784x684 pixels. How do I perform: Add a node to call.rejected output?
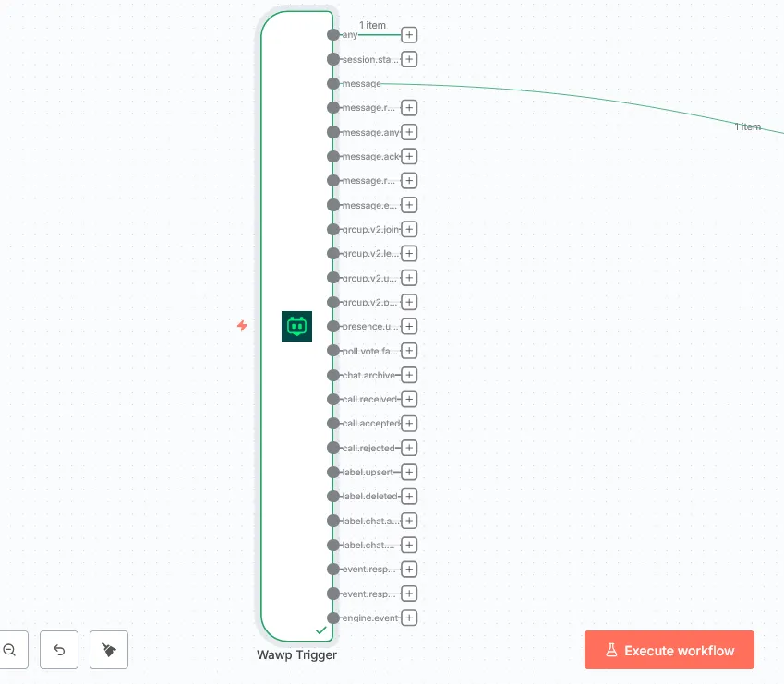(x=409, y=449)
